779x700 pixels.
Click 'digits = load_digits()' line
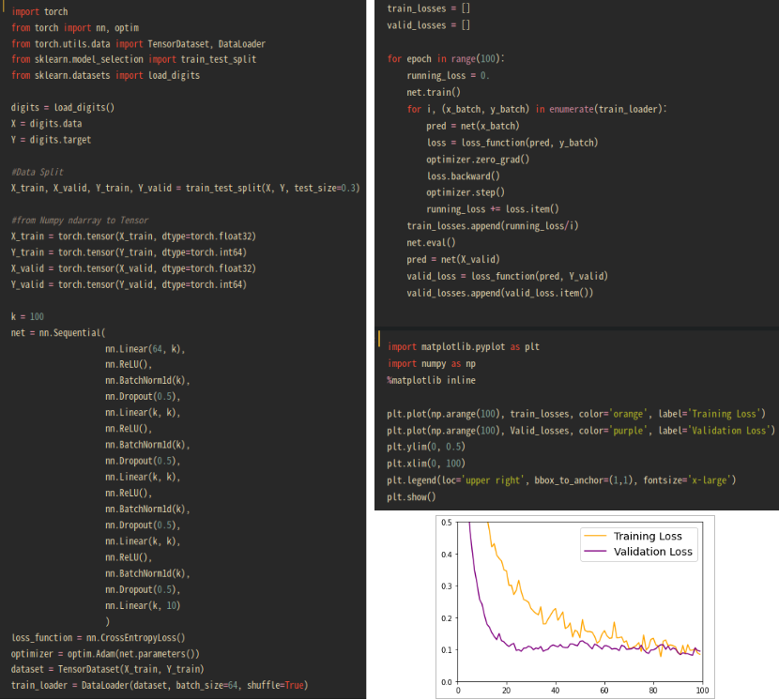coord(63,107)
